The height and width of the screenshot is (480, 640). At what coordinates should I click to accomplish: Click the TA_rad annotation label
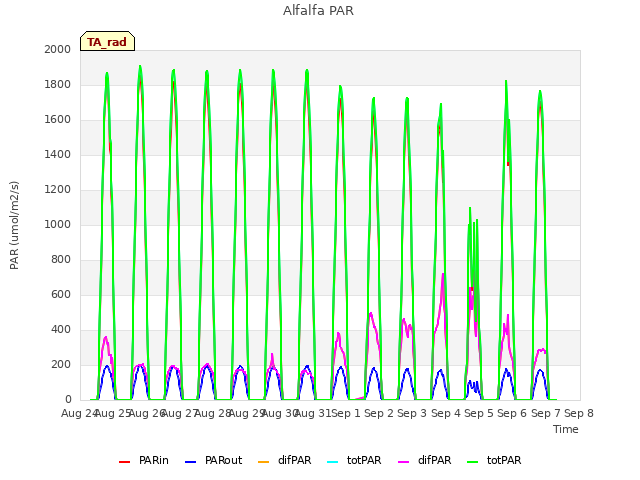[x=107, y=42]
